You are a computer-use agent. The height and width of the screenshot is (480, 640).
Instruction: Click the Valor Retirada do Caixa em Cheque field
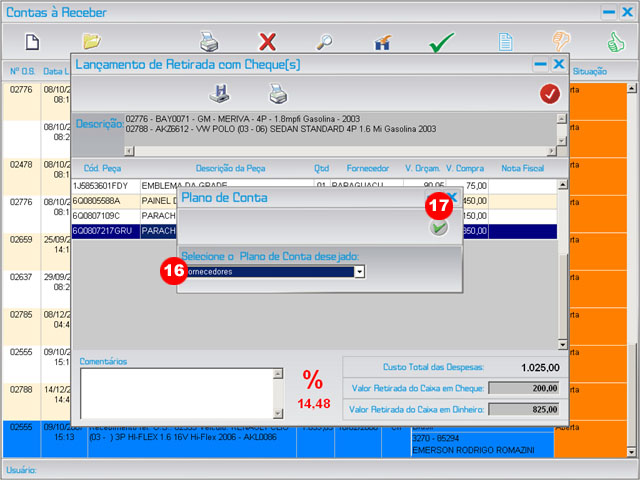pos(517,388)
